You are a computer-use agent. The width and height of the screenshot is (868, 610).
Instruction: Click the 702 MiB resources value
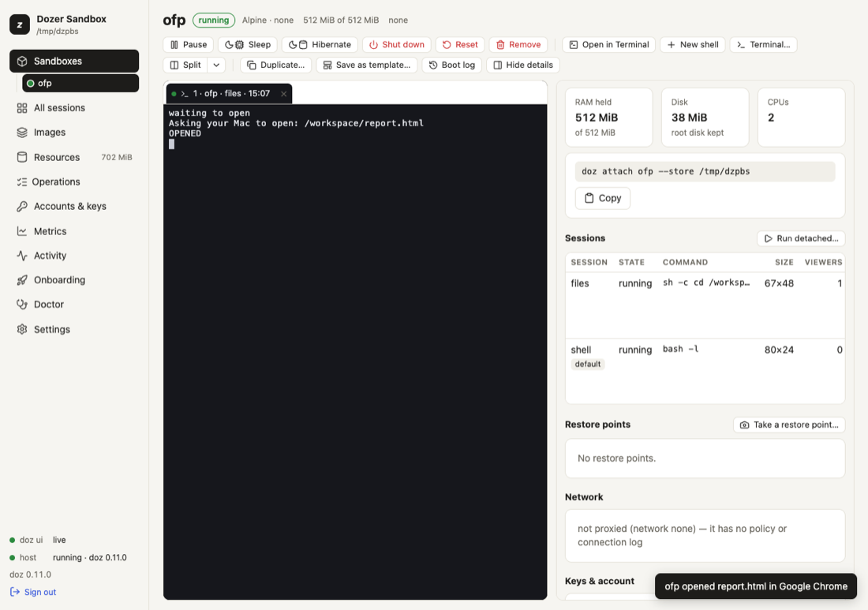click(x=117, y=157)
